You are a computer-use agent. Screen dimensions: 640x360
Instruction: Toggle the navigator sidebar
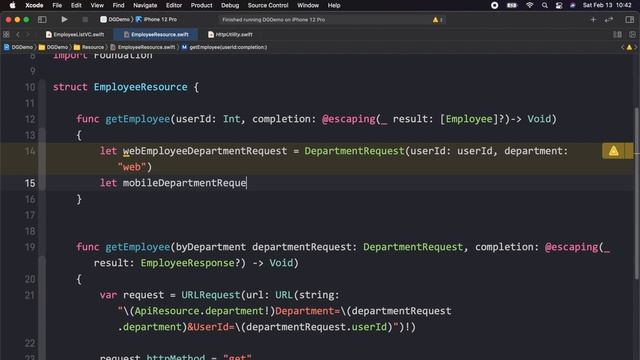pyautogui.click(x=42, y=19)
